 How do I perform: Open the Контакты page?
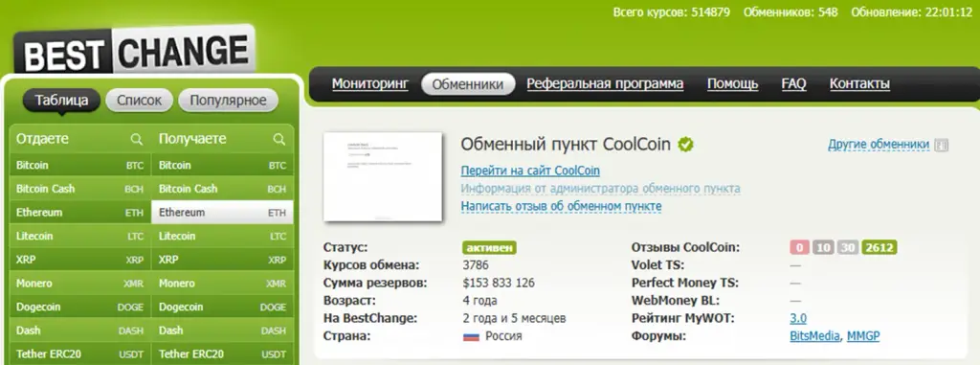click(x=859, y=84)
